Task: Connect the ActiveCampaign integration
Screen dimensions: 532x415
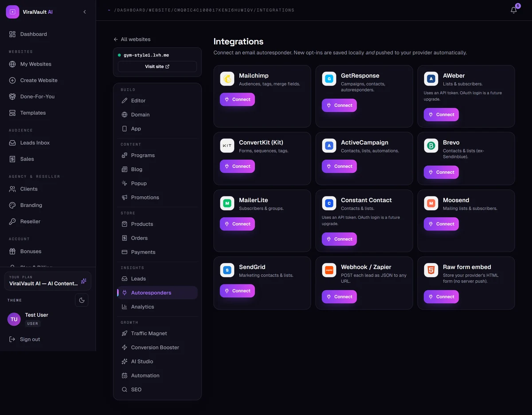Action: click(339, 166)
